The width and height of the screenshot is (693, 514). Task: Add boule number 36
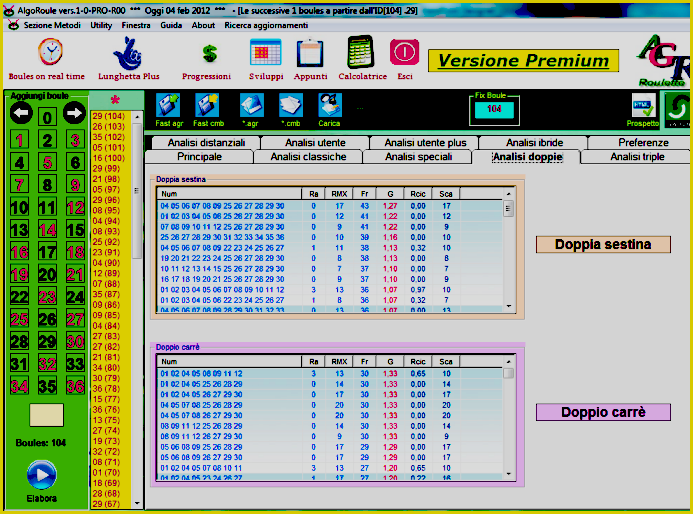[x=75, y=386]
